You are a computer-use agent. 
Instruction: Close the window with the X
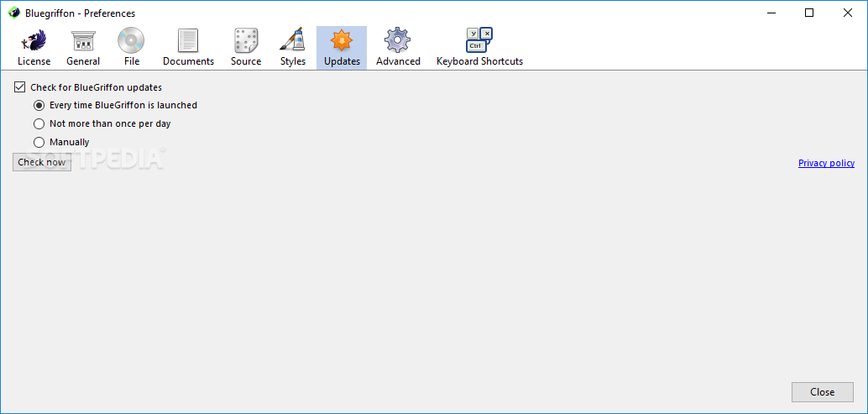[848, 13]
